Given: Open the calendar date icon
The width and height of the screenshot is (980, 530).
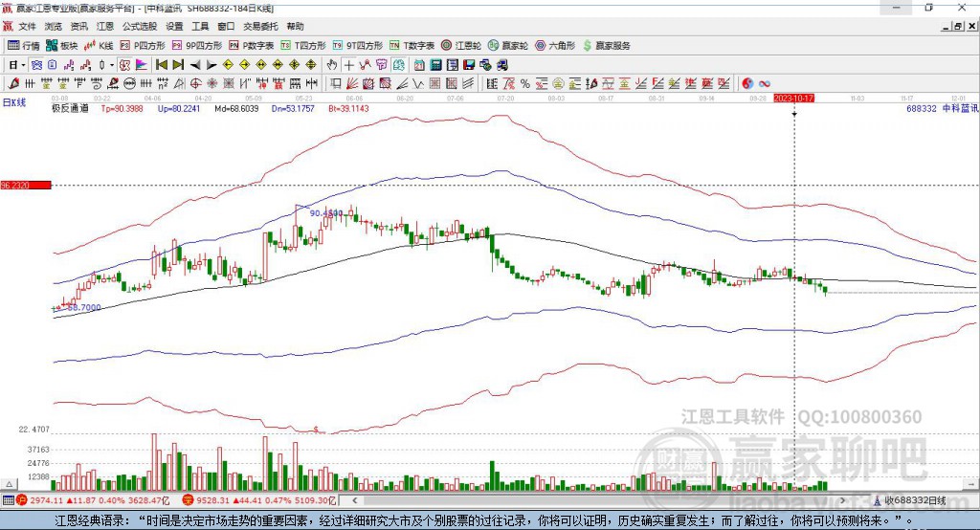Looking at the screenshot, I should [x=419, y=65].
